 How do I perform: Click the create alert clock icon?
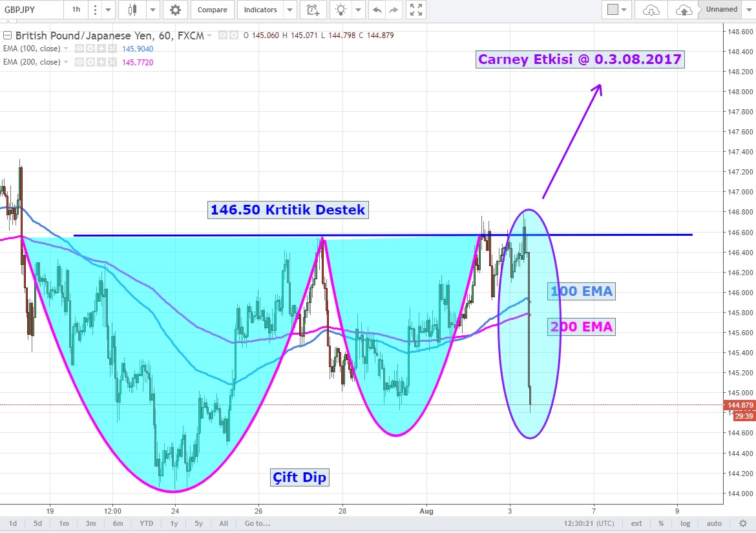coord(313,10)
